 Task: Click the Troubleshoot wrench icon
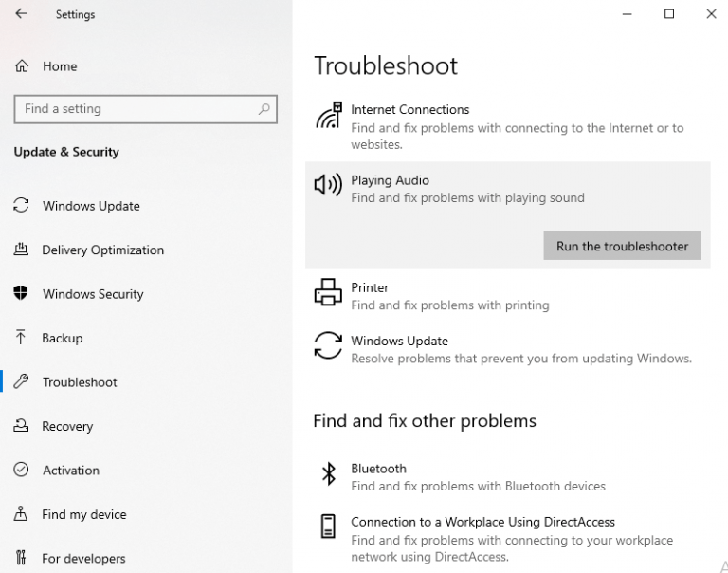click(x=21, y=381)
